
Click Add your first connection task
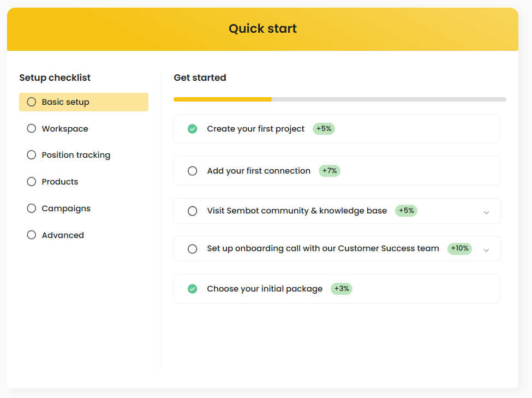point(259,171)
